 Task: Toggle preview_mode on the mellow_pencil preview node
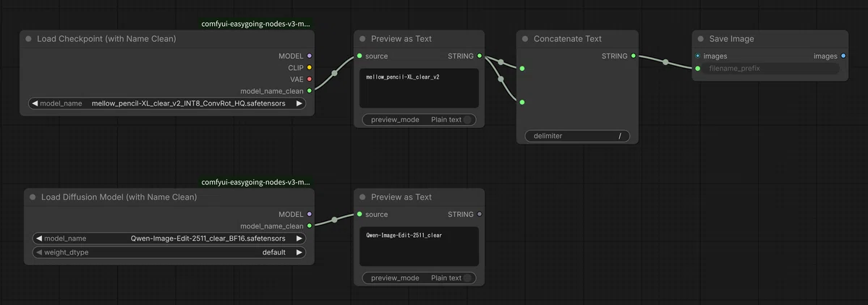[x=420, y=120]
